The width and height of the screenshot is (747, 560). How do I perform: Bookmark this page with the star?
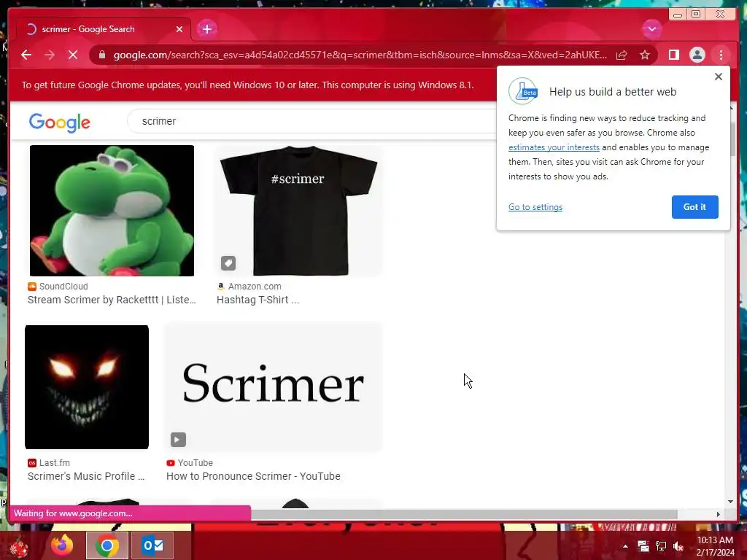[645, 55]
